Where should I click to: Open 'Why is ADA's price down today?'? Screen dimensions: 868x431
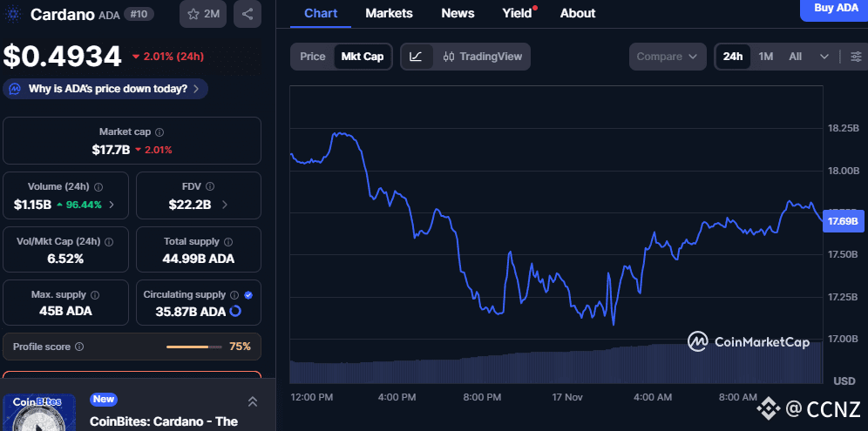(x=106, y=89)
